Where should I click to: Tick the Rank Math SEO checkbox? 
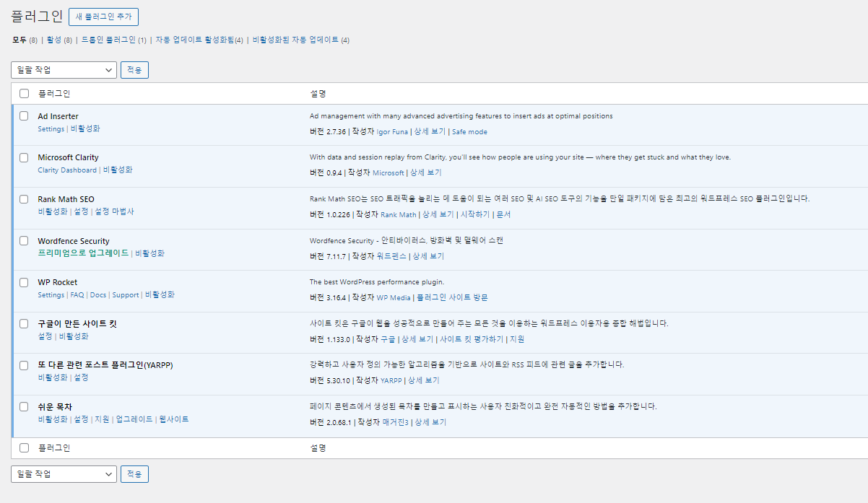24,199
